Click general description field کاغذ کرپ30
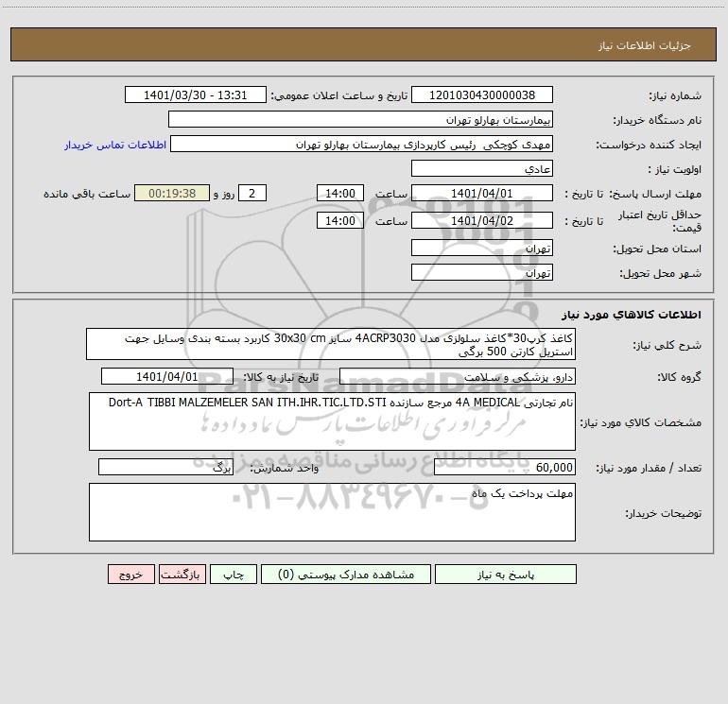The height and width of the screenshot is (704, 728). (331, 344)
